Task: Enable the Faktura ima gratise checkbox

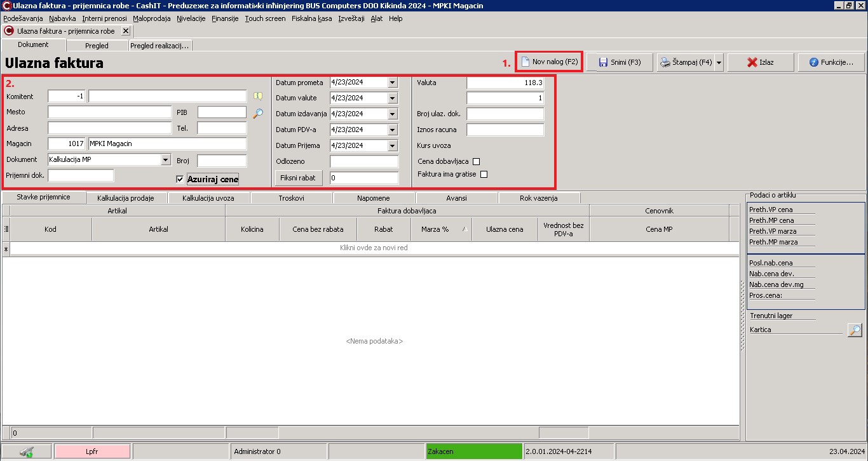Action: tap(484, 174)
